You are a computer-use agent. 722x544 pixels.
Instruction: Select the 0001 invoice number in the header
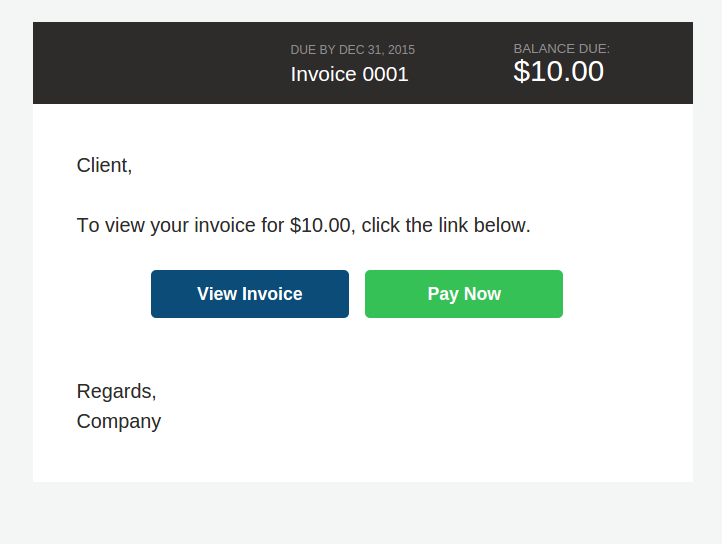click(385, 74)
